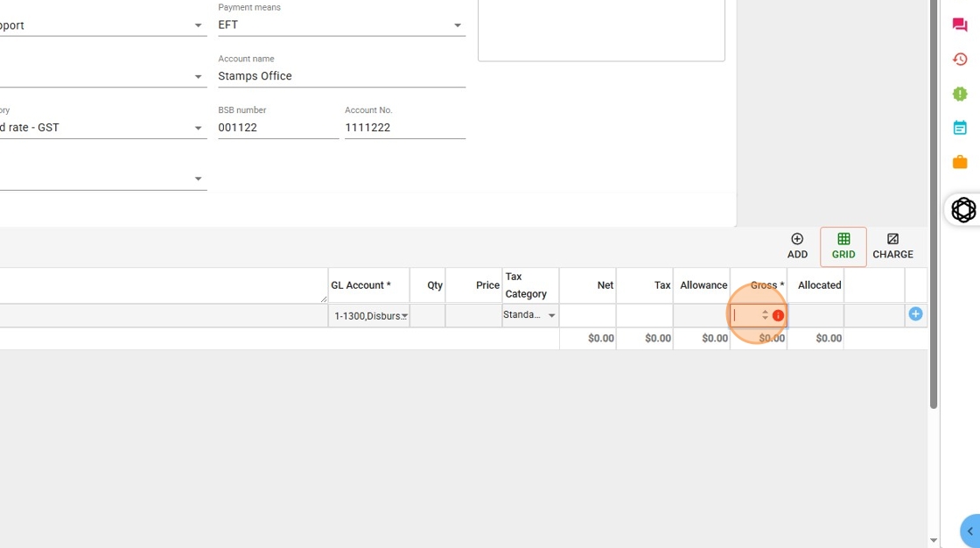Click the CHARGE button
This screenshot has width=980, height=548.
[x=892, y=246]
